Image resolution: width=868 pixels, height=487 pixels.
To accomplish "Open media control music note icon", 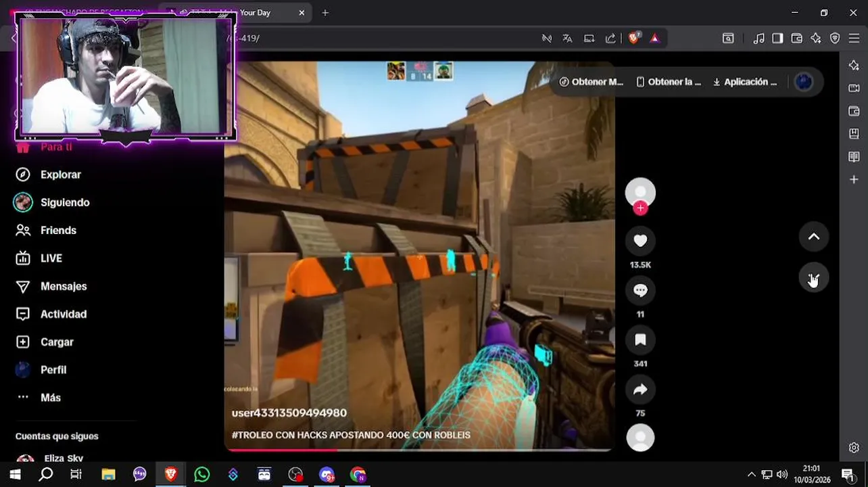I will pos(759,39).
